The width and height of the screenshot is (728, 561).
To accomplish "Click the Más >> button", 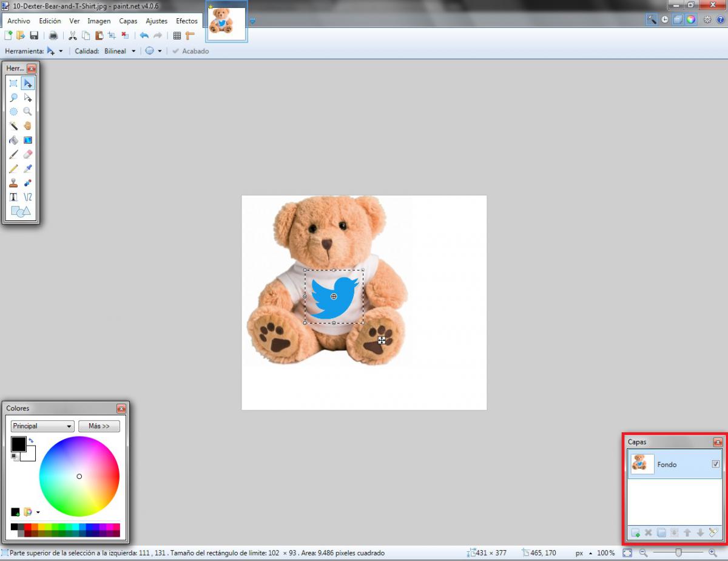I will [x=99, y=426].
